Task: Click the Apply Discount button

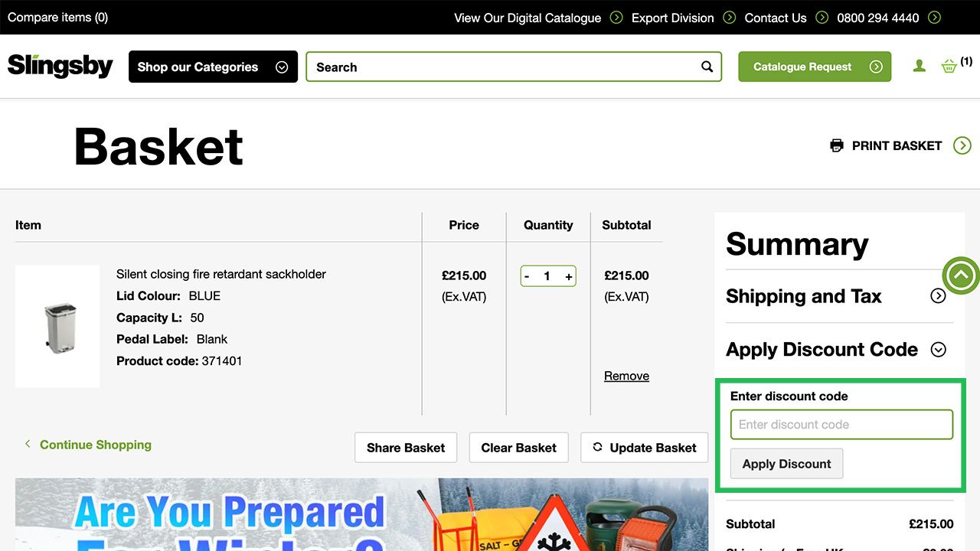Action: 786,464
